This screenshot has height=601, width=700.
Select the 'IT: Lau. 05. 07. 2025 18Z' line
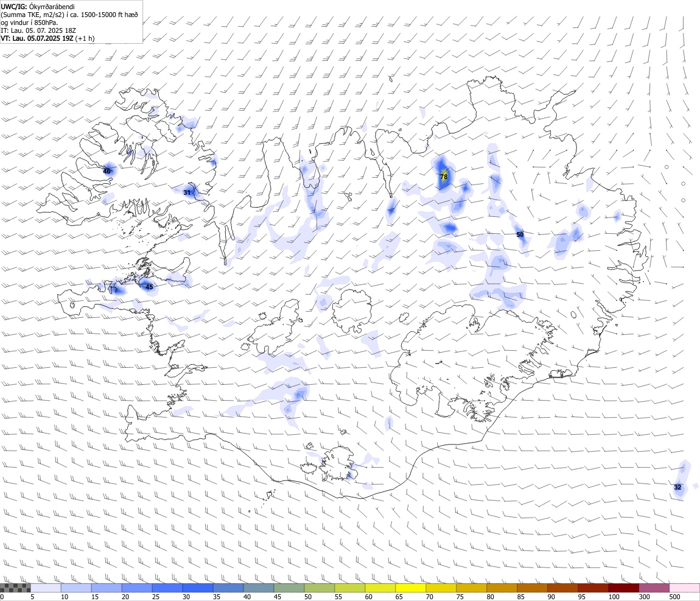tap(38, 31)
